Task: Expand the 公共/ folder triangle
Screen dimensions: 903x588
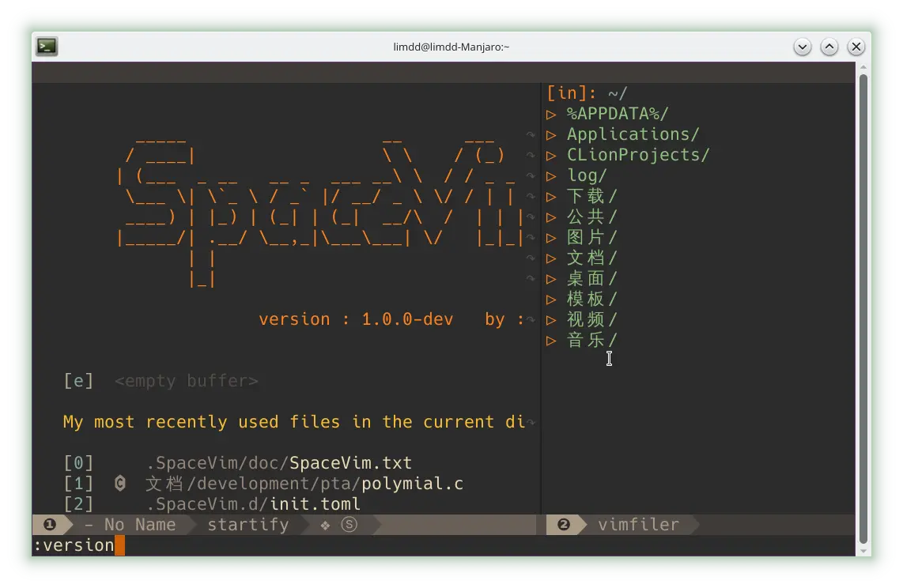Action: coord(551,217)
